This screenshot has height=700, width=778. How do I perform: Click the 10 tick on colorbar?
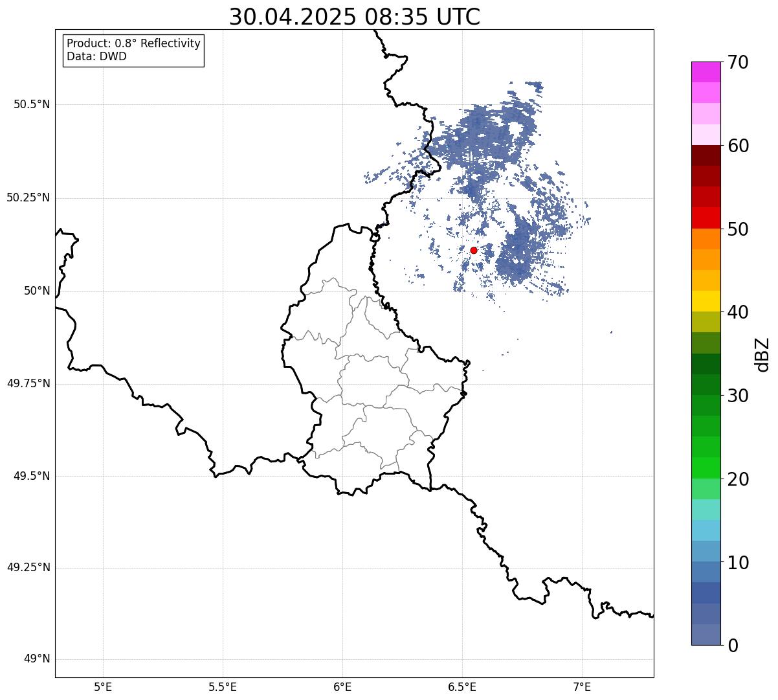click(738, 562)
